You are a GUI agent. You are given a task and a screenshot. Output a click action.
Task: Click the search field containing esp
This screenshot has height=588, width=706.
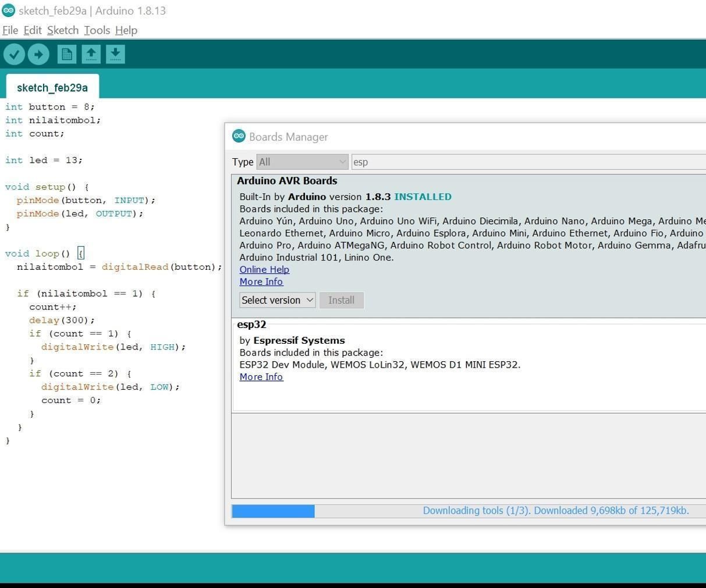coord(528,162)
